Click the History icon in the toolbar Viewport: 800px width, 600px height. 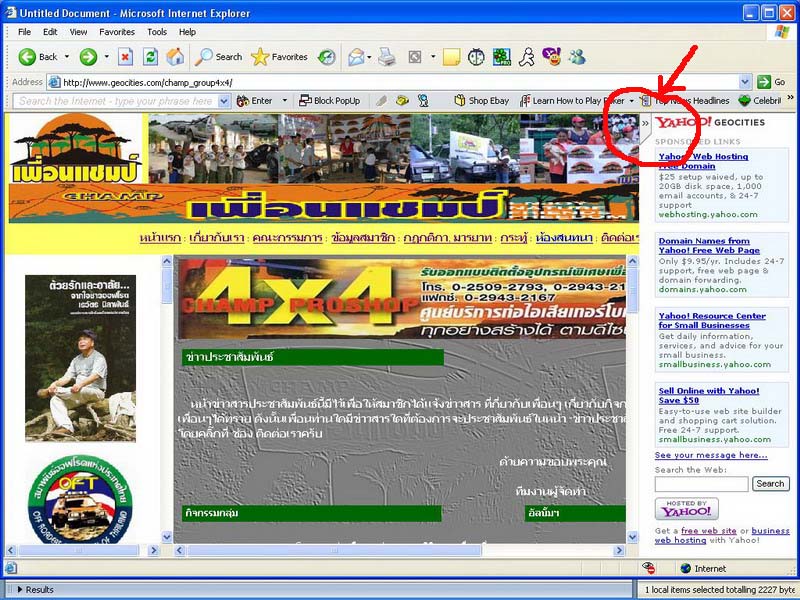[x=327, y=57]
